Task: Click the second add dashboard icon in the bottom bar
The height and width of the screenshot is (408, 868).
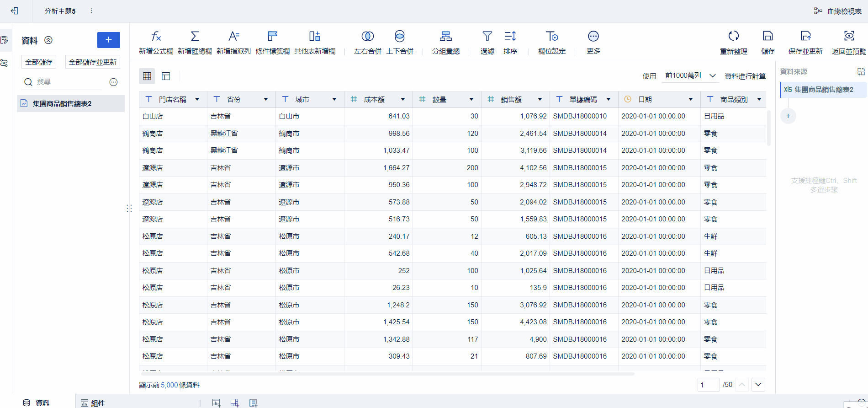Action: [235, 403]
